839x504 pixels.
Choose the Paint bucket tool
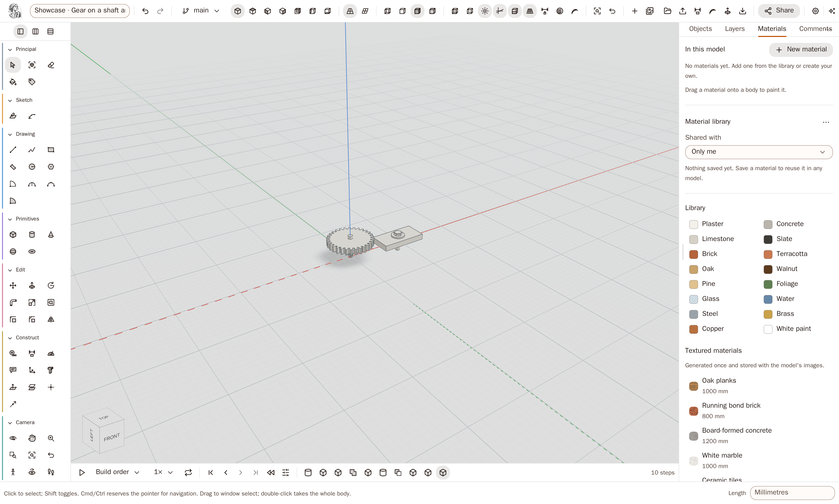click(x=13, y=82)
